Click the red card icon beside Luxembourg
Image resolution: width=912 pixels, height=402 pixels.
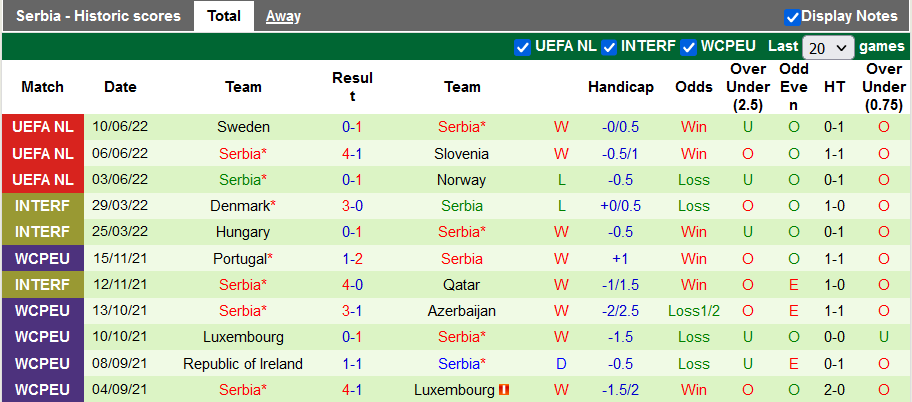[x=505, y=390]
